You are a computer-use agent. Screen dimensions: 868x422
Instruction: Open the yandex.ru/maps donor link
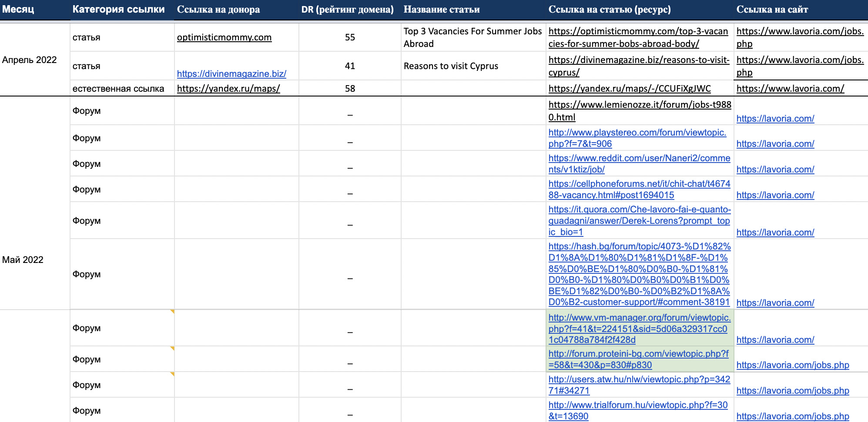[228, 89]
